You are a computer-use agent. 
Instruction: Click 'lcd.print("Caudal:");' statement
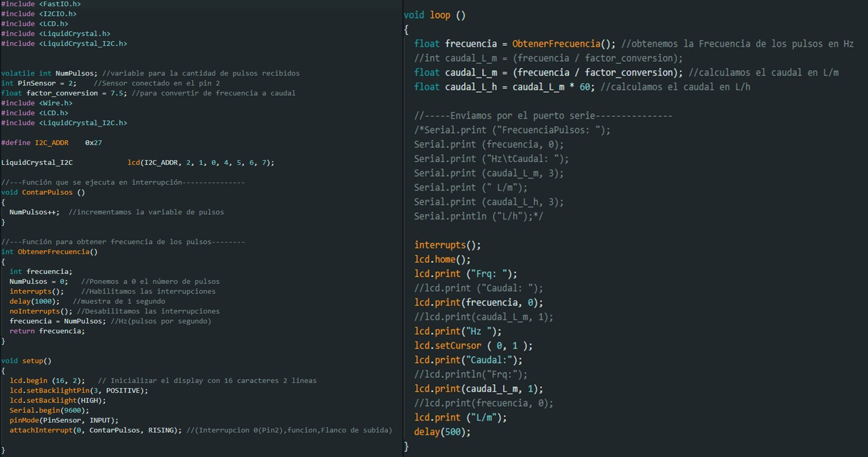click(468, 360)
